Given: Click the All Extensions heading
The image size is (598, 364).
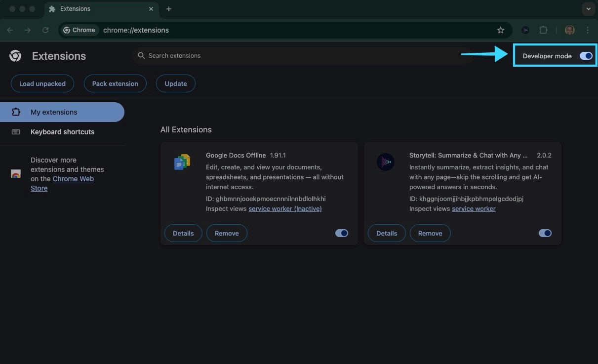Looking at the screenshot, I should coord(186,130).
